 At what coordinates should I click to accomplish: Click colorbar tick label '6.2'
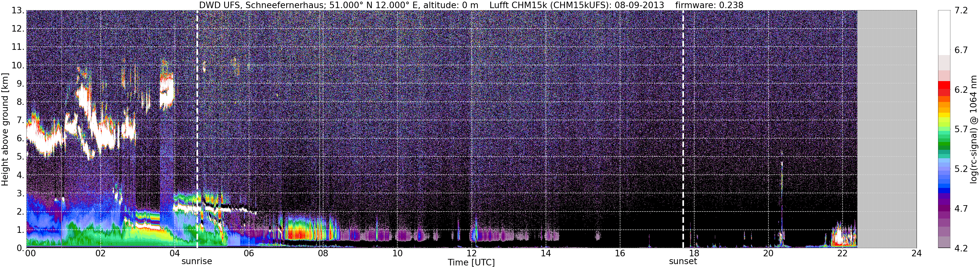click(x=961, y=90)
